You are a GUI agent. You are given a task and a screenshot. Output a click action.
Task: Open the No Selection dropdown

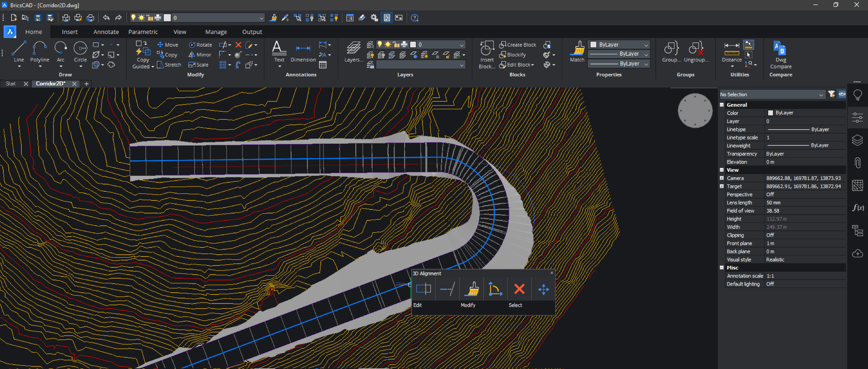772,94
